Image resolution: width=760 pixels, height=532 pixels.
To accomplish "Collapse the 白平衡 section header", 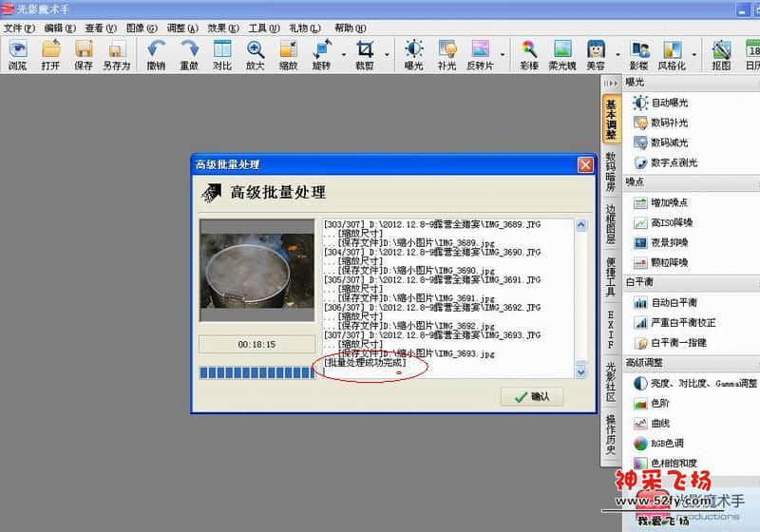I will click(692, 282).
